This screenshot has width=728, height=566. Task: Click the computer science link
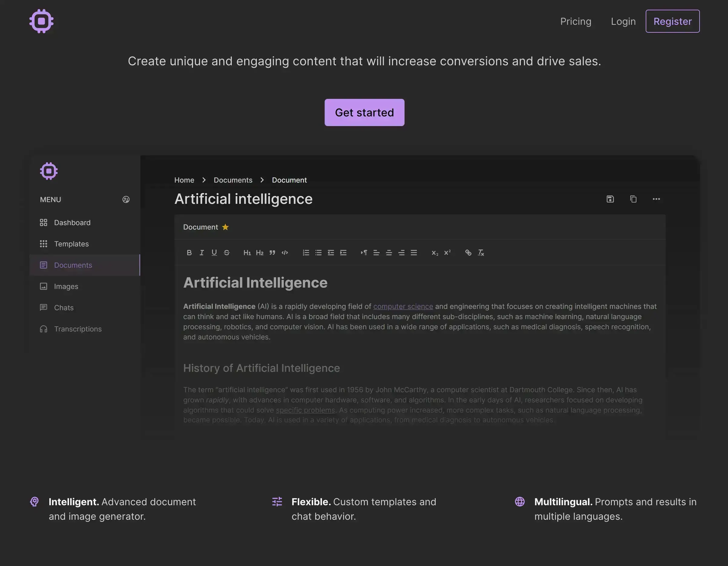[403, 306]
